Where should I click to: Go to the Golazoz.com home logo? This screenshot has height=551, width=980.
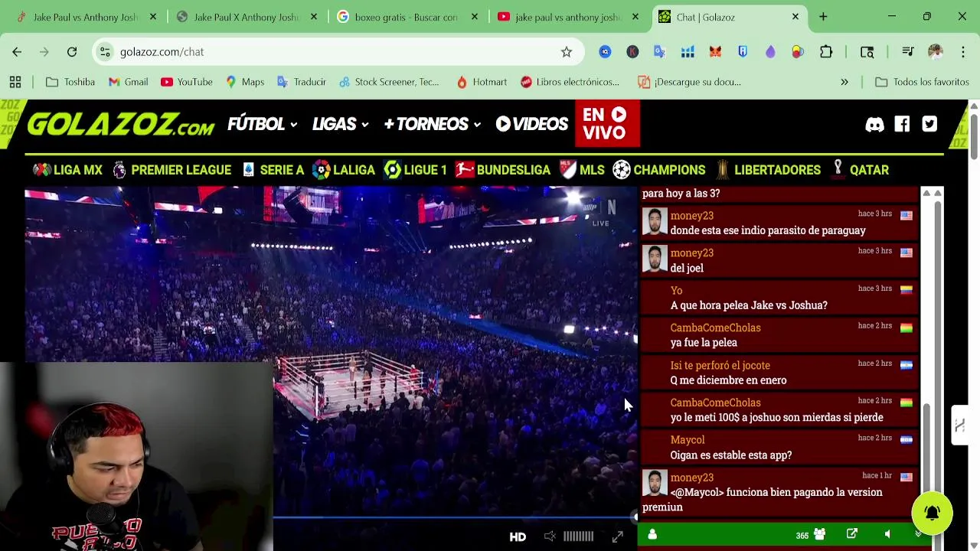[x=121, y=124]
